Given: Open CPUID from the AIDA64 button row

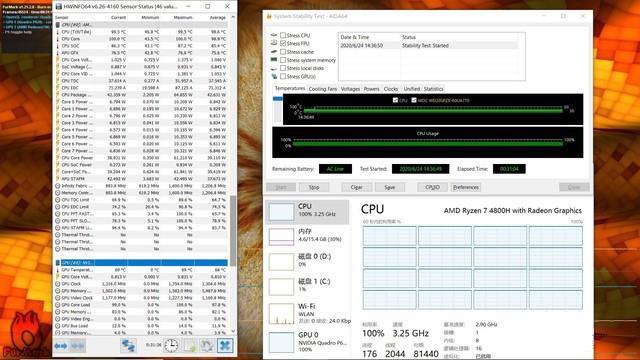Looking at the screenshot, I should (x=432, y=187).
